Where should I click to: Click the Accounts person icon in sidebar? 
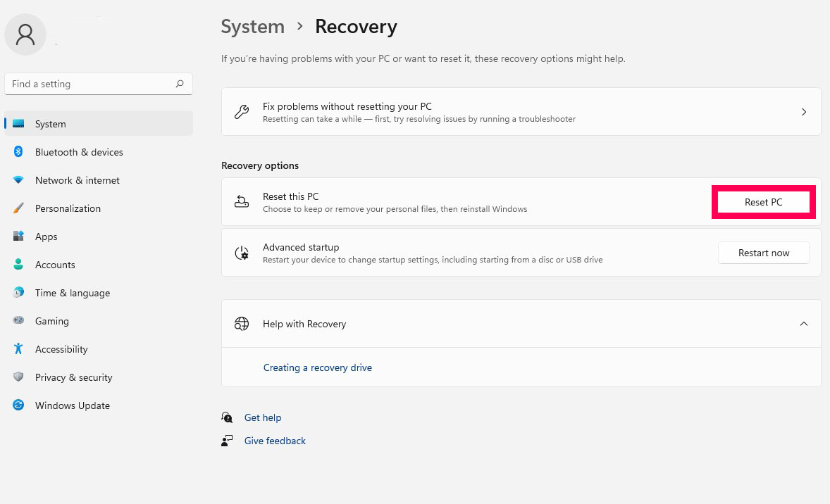(18, 264)
